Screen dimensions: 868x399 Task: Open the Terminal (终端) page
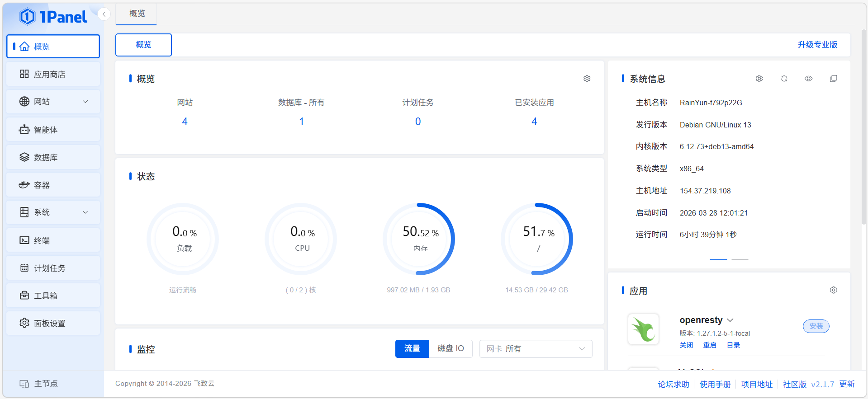point(53,240)
